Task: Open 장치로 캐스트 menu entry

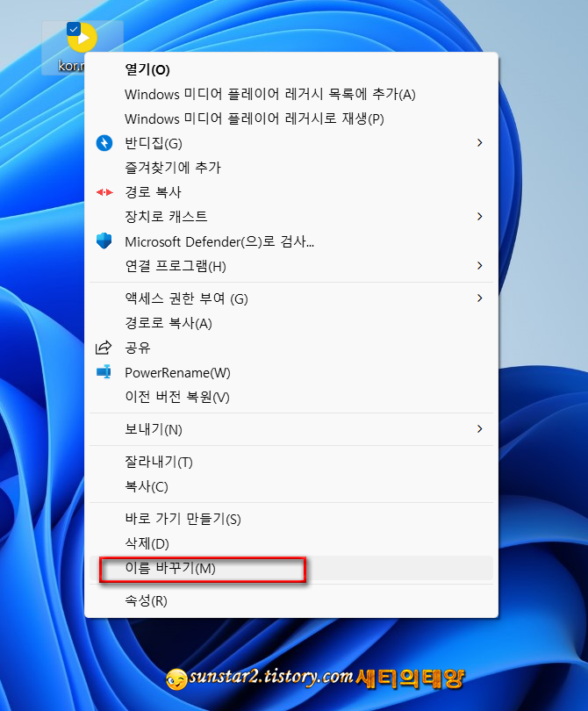Action: coord(291,217)
